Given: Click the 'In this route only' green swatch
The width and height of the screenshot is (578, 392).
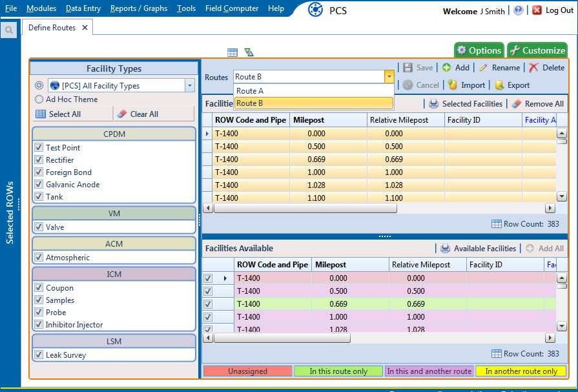Looking at the screenshot, I should 338,371.
